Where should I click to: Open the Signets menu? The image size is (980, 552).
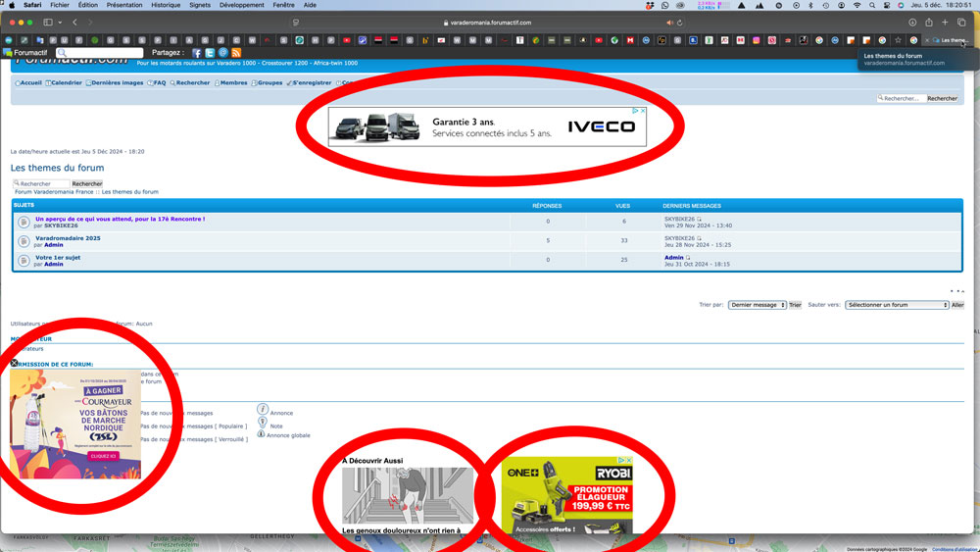tap(200, 5)
